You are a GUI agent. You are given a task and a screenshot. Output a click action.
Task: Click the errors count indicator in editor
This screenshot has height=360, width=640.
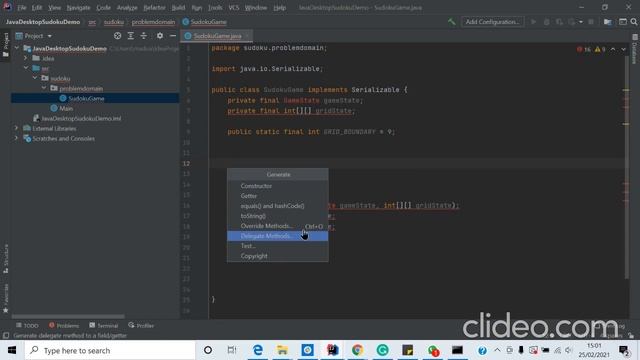pos(584,49)
